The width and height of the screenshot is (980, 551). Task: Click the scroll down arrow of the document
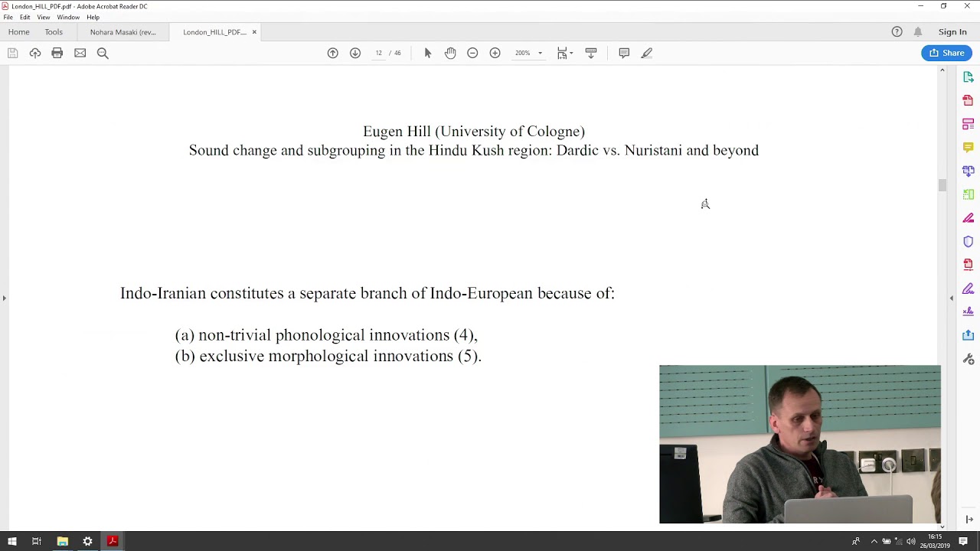[942, 527]
